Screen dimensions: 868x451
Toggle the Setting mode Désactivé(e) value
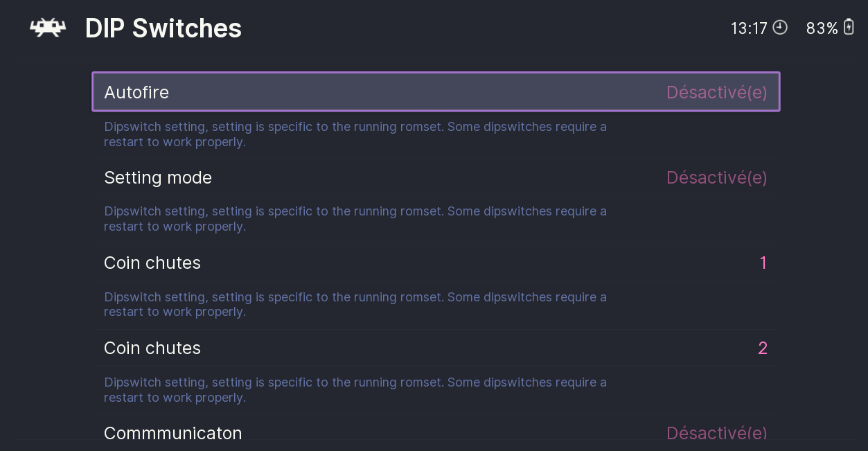click(x=716, y=178)
